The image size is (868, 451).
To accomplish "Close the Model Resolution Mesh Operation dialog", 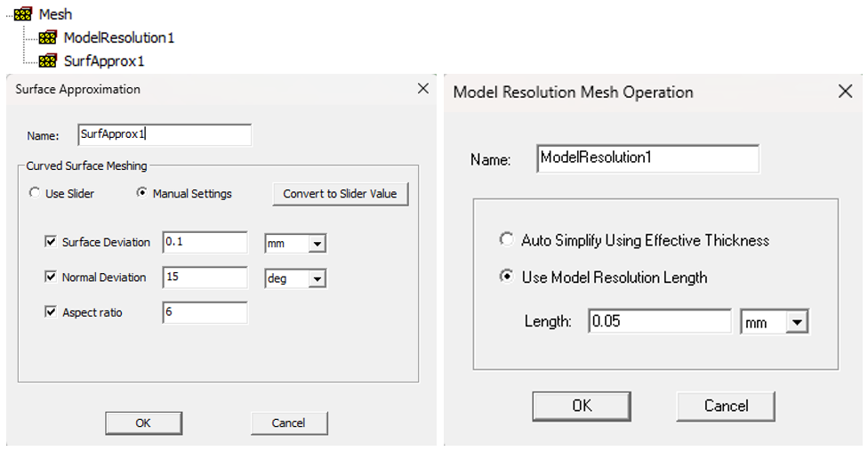I will (845, 92).
